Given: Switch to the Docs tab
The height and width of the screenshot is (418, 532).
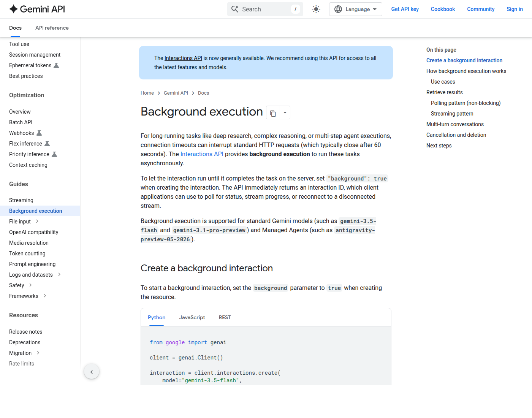Looking at the screenshot, I should pyautogui.click(x=15, y=28).
